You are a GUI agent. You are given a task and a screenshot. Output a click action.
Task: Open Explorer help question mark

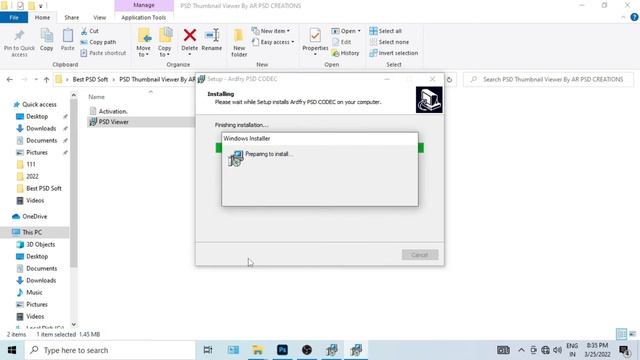click(634, 17)
